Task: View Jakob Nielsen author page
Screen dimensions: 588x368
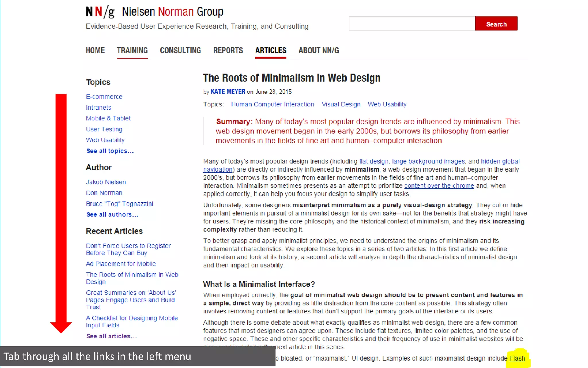Action: (x=106, y=182)
